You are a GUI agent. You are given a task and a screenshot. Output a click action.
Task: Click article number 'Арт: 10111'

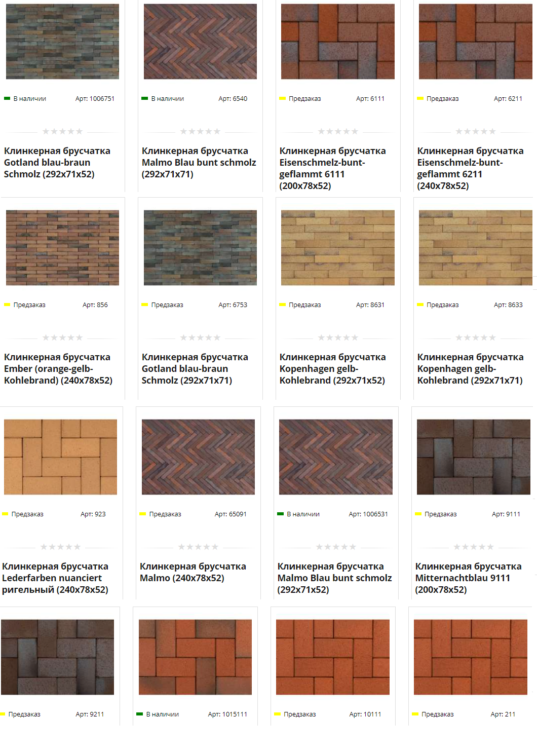pos(365,714)
